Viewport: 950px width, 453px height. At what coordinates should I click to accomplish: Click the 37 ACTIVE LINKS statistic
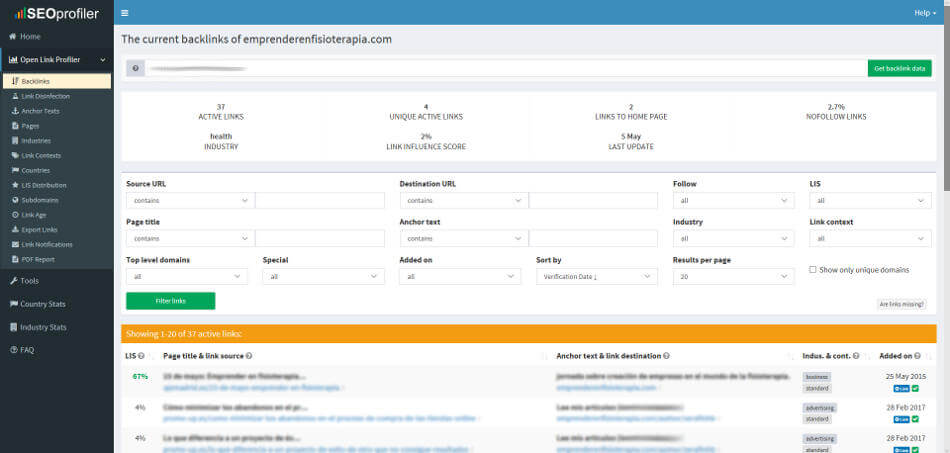[x=221, y=111]
